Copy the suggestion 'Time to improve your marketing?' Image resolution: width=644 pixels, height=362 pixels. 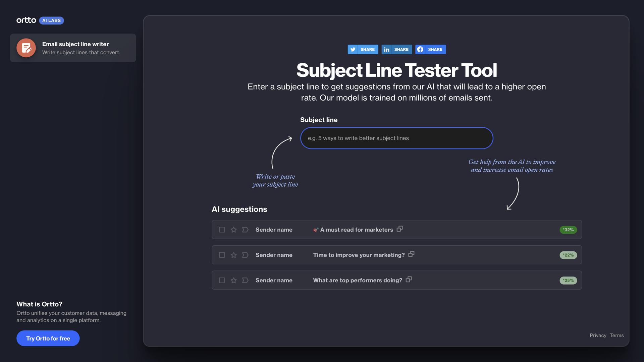[411, 254]
